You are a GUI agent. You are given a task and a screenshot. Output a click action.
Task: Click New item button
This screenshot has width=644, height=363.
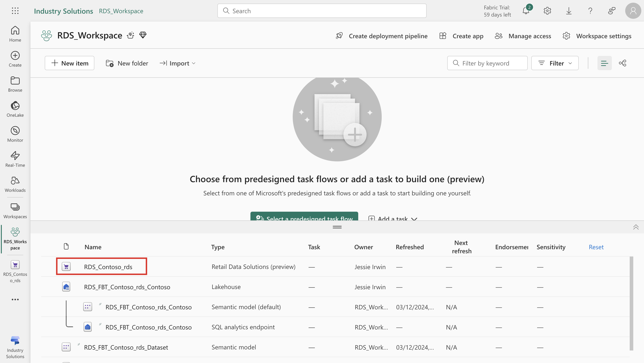[x=70, y=63]
